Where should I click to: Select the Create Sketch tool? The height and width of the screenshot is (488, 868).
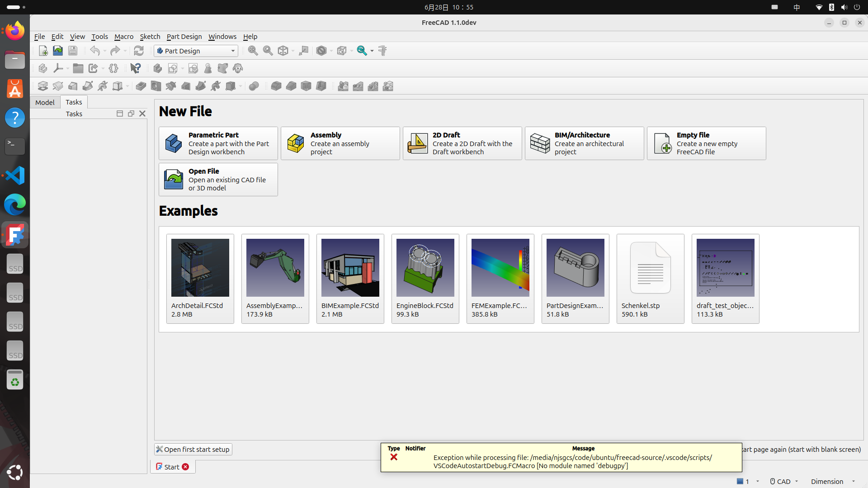pos(173,68)
